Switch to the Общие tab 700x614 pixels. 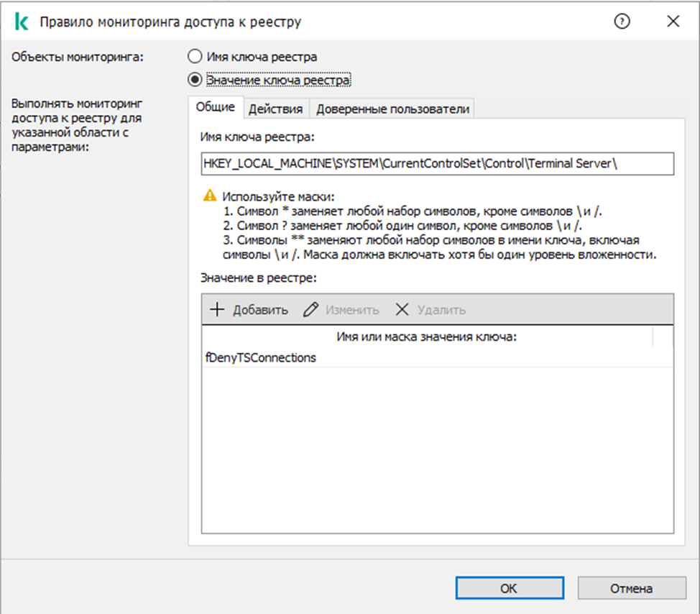pos(216,108)
